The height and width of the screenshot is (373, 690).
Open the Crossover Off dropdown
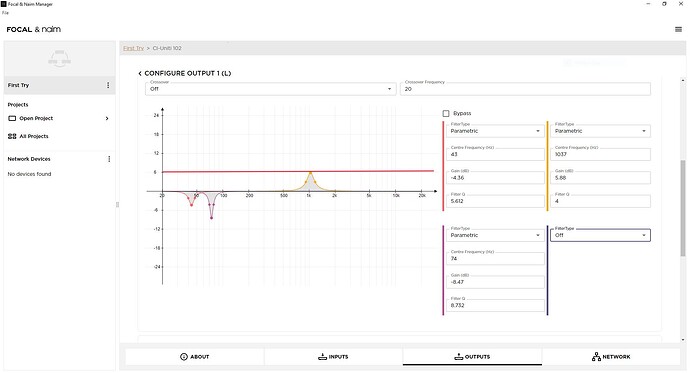pos(271,89)
